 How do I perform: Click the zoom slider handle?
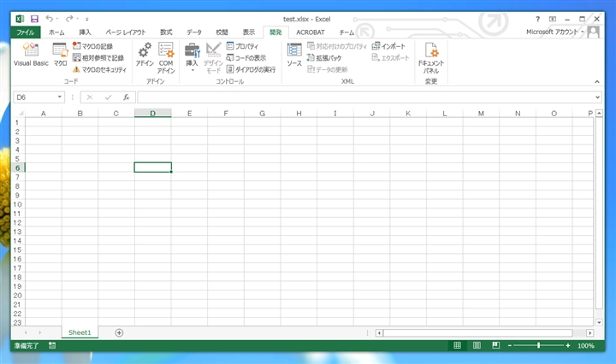pyautogui.click(x=539, y=345)
